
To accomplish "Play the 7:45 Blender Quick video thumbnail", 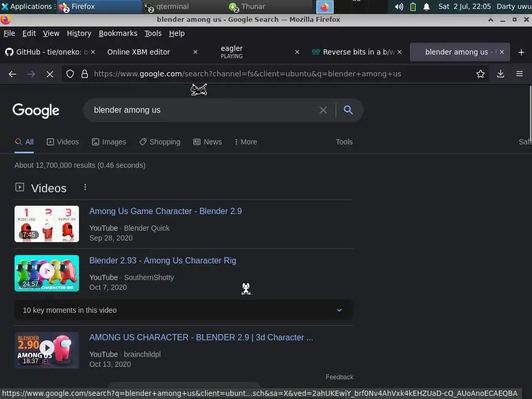I will [47, 224].
